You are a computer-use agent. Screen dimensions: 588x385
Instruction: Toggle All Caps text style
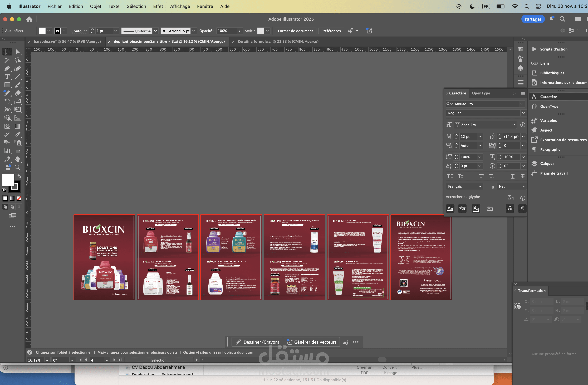click(x=450, y=176)
